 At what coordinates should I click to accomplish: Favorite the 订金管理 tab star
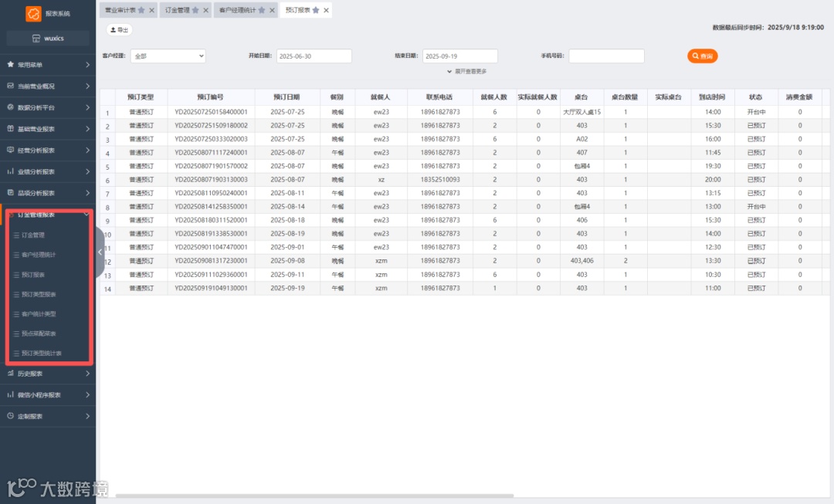click(x=195, y=10)
